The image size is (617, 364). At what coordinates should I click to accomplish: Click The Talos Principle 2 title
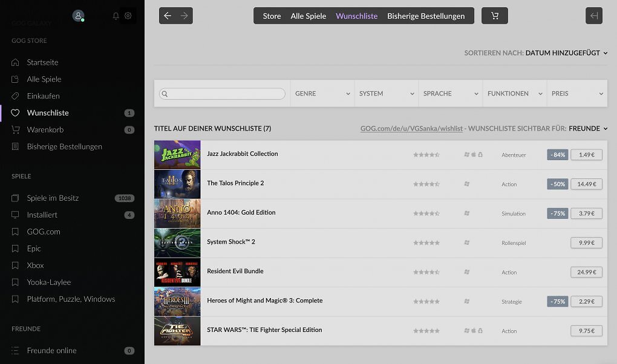pyautogui.click(x=235, y=183)
